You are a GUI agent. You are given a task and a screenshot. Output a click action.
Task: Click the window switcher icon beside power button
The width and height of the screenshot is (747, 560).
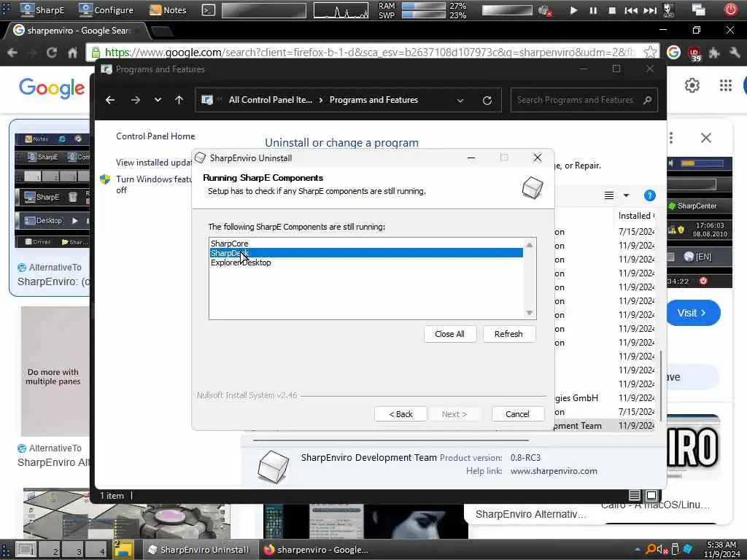pos(698,9)
